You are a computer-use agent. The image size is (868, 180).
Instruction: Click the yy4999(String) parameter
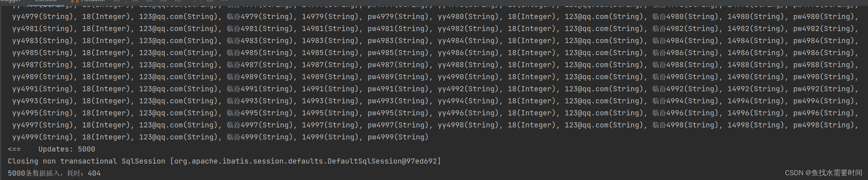coord(42,137)
